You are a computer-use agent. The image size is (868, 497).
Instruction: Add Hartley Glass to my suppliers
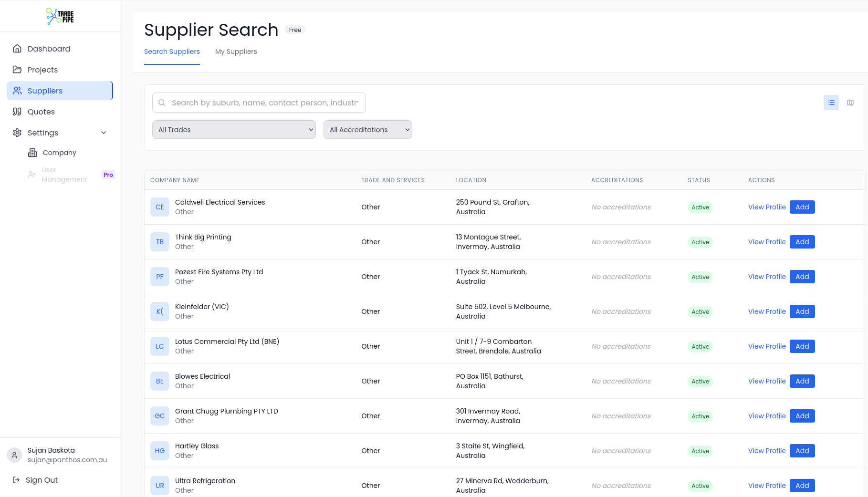point(802,451)
